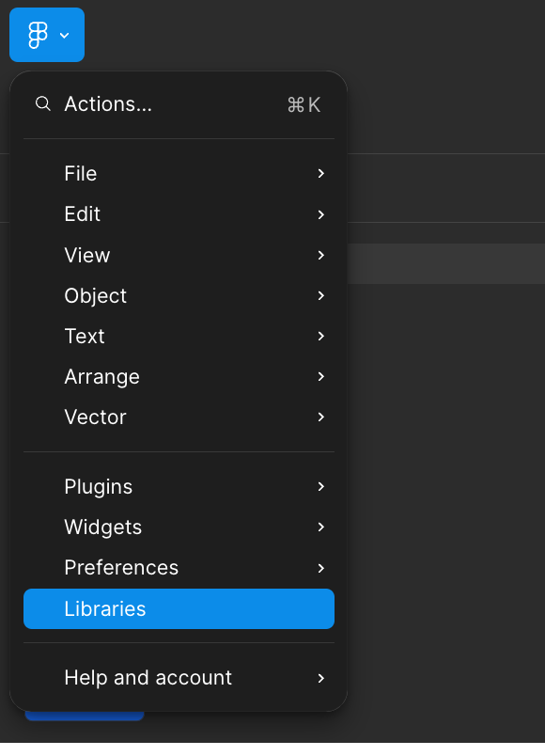545x756 pixels.
Task: Expand the Plugins submenu chevron
Action: coord(319,486)
